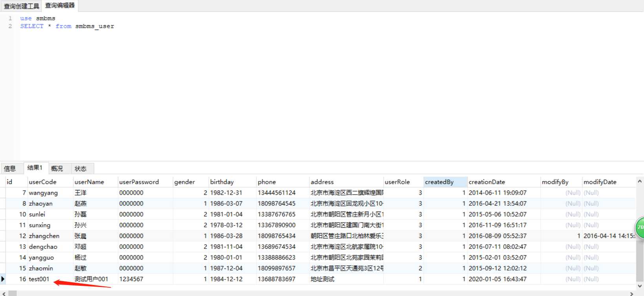Select the zhaoyan userCode cell

point(50,203)
